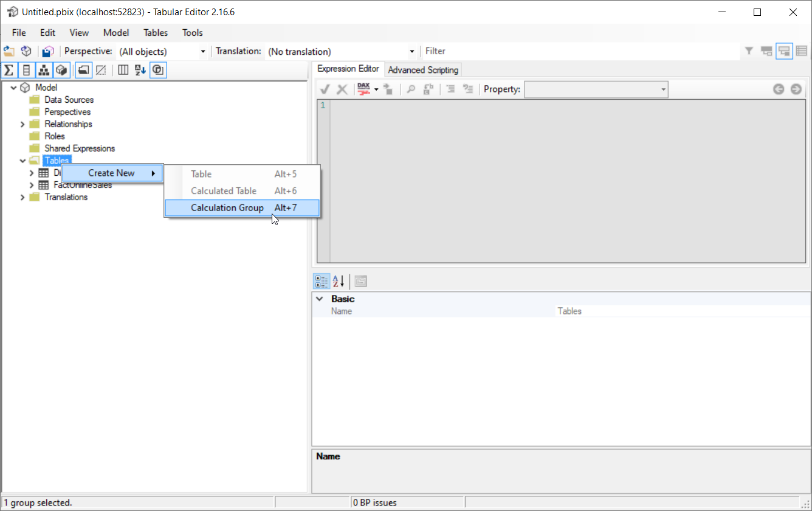Select the FactOnlineSales table
Image resolution: width=812 pixels, height=511 pixels.
coord(83,185)
